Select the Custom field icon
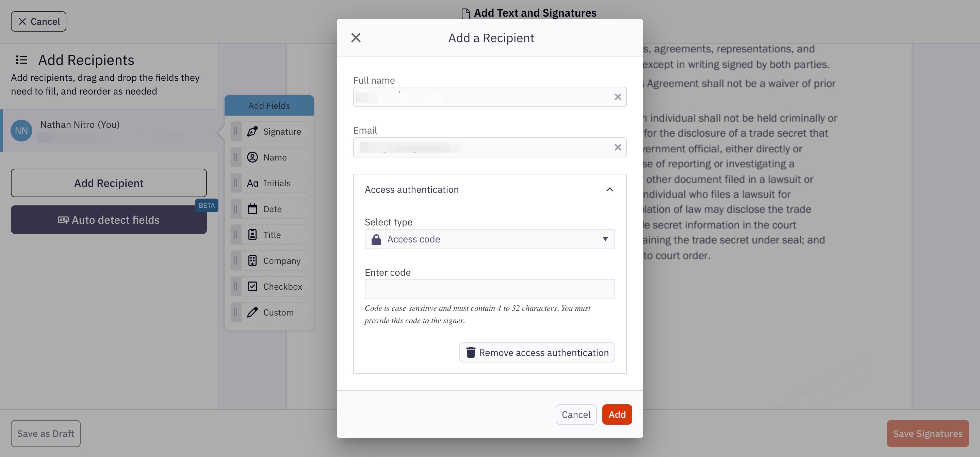980x457 pixels. coord(252,312)
